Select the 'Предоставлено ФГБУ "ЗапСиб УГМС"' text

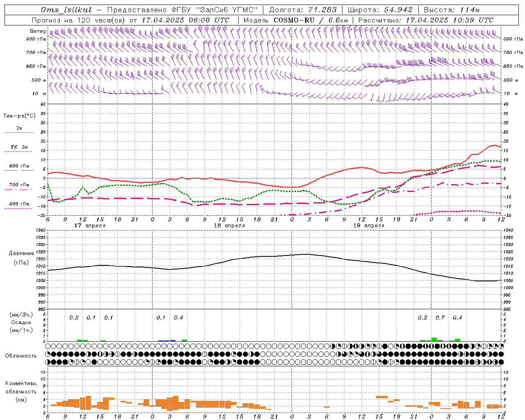(182, 10)
